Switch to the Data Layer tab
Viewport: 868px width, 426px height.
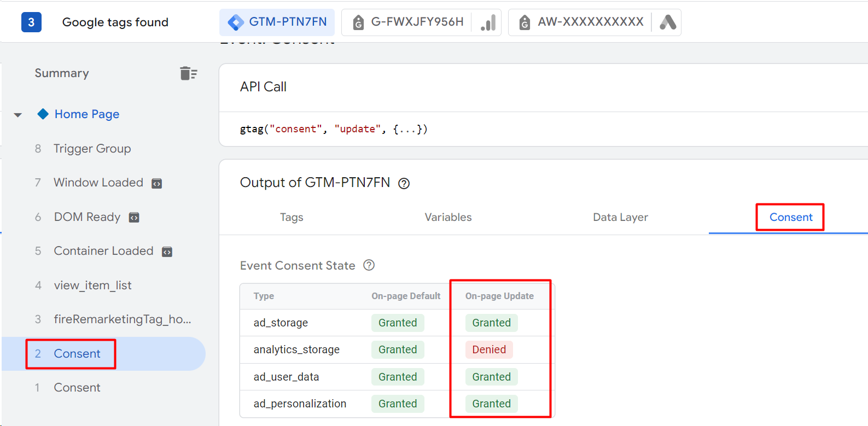[x=620, y=217]
